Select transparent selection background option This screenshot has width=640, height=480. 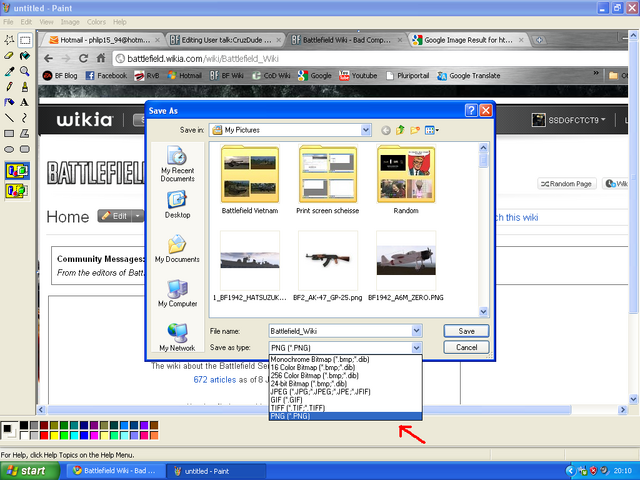pyautogui.click(x=17, y=191)
